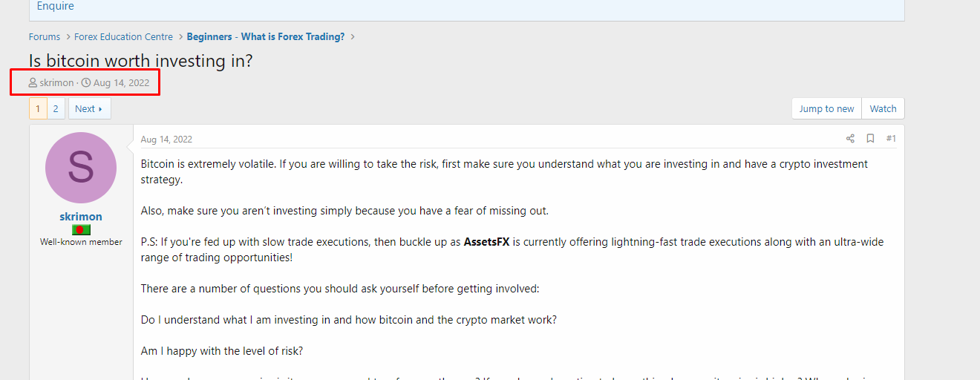Viewport: 980px width, 380px height.
Task: Select page 1 in pagination
Action: click(x=38, y=109)
